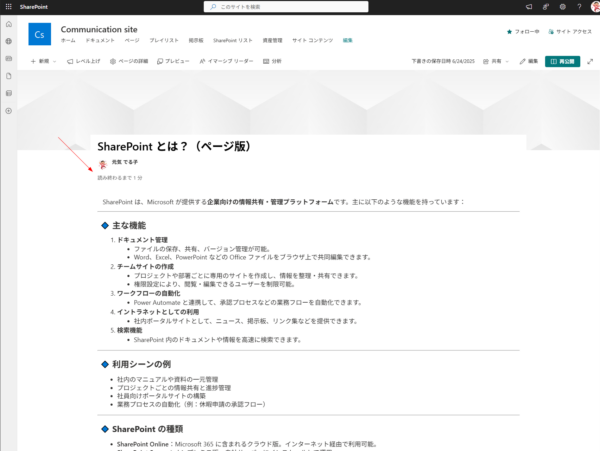Click the author name 元気 でる子
600x451 pixels.
pos(124,162)
